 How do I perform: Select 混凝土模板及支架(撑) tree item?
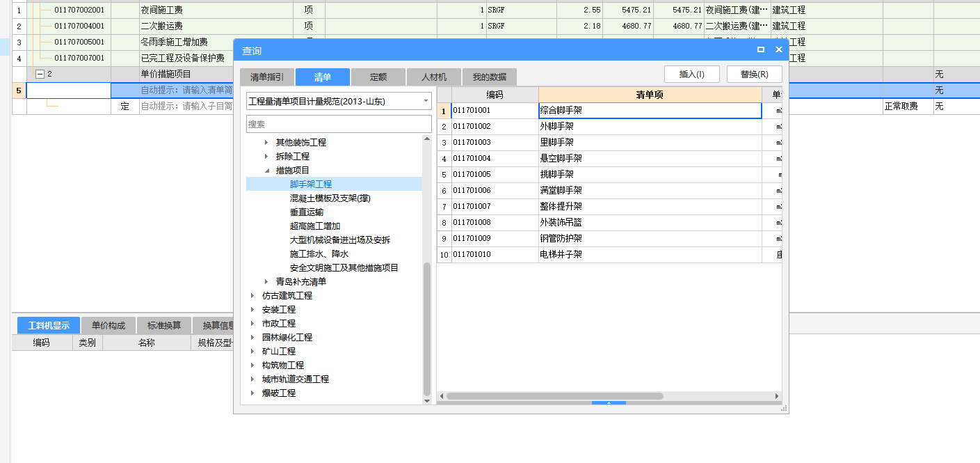pyautogui.click(x=330, y=198)
